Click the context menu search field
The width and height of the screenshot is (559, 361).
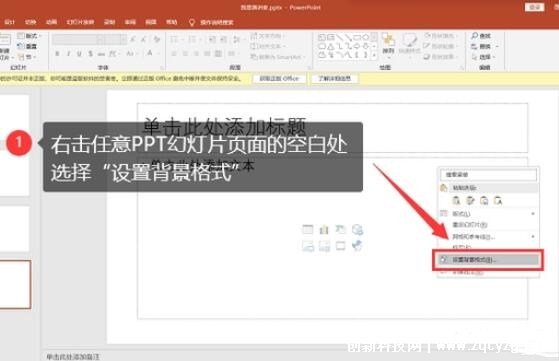(x=488, y=175)
